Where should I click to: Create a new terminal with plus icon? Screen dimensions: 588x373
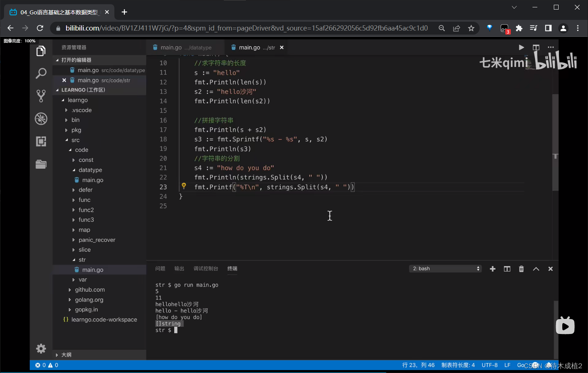coord(492,269)
